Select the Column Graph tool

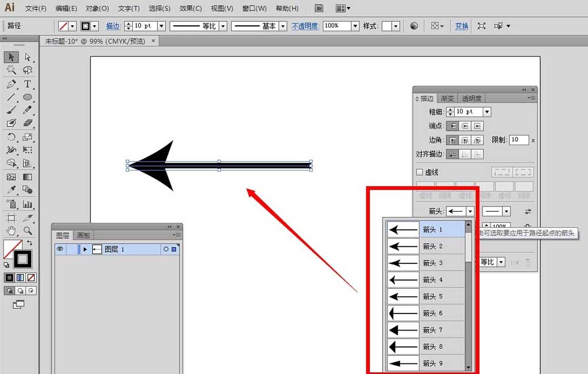pyautogui.click(x=28, y=204)
